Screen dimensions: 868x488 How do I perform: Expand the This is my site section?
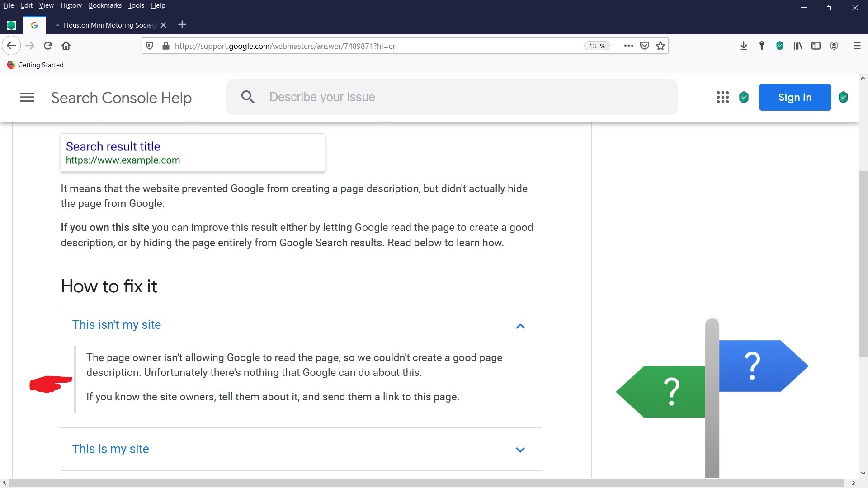coord(301,449)
